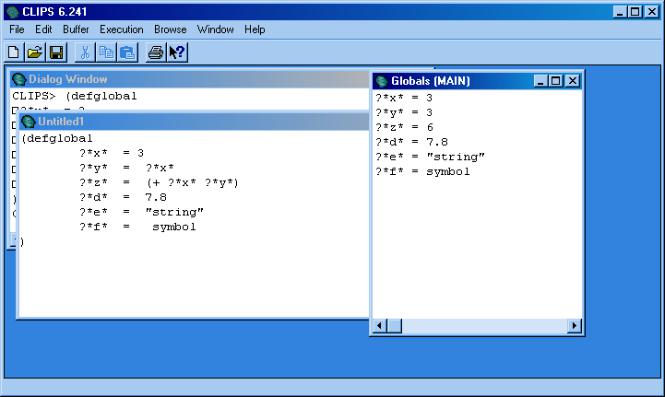Viewport: 665px width, 397px height.
Task: Click the ?*y* = ?*x* line in Untitled1
Action: [126, 168]
